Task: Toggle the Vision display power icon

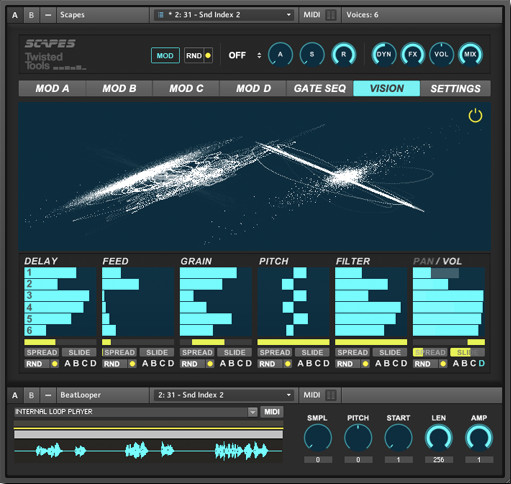Action: tap(475, 116)
